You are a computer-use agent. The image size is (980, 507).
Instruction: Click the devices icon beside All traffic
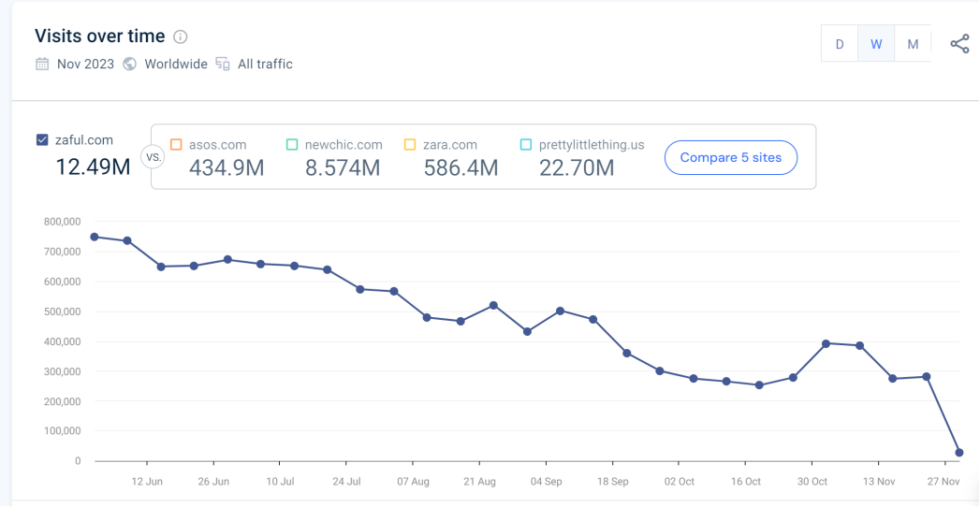[x=223, y=65]
